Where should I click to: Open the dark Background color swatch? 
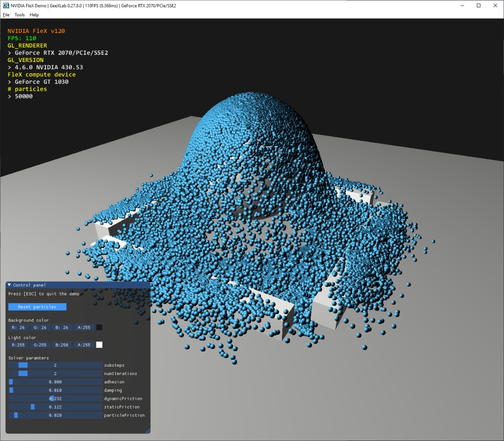99,327
